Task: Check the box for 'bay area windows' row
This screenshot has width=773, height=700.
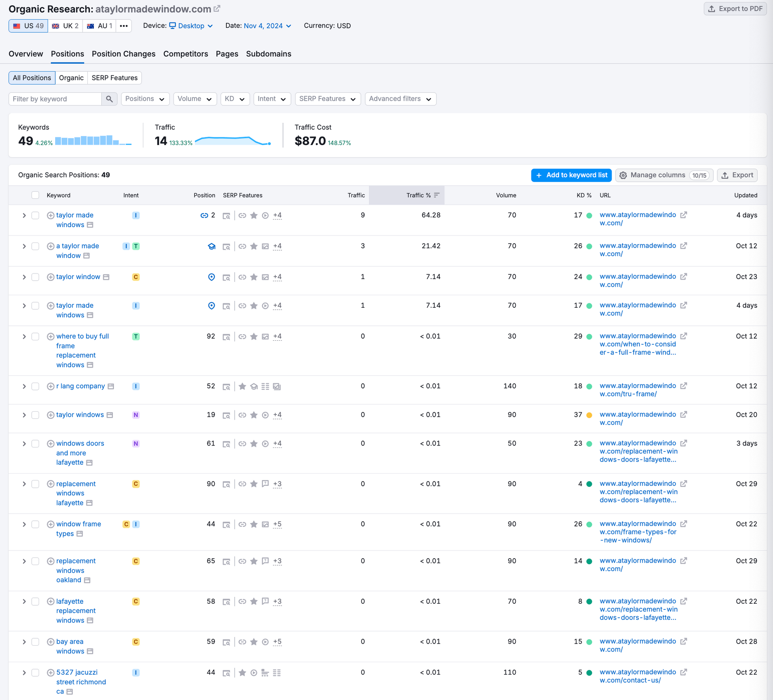Action: point(35,642)
